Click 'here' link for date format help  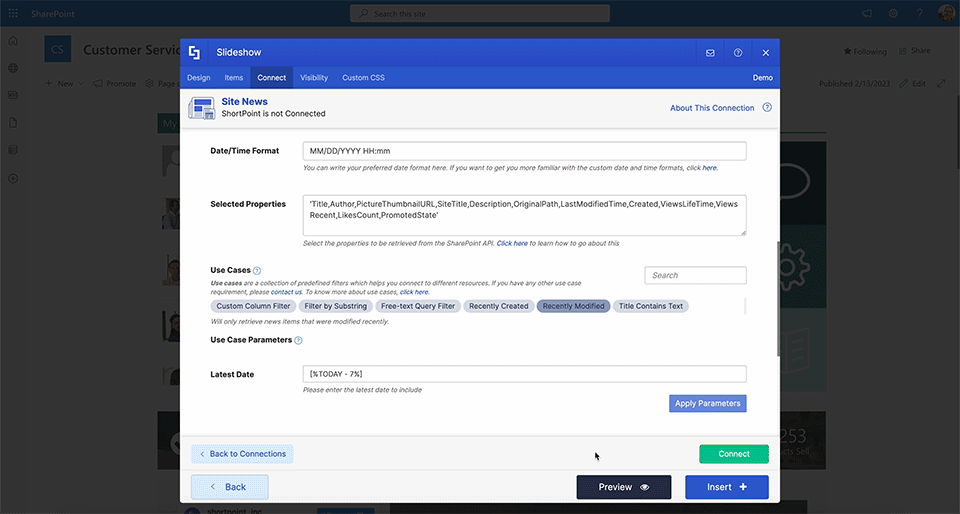[710, 168]
